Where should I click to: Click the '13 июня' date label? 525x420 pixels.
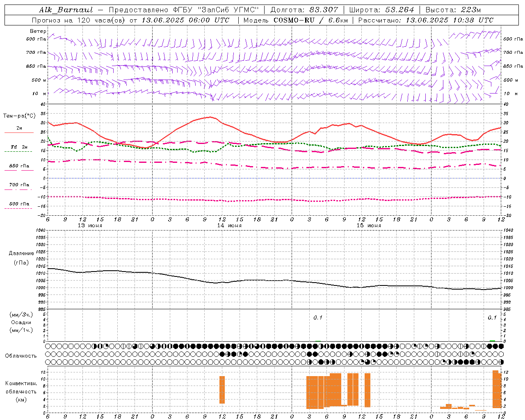coord(90,226)
